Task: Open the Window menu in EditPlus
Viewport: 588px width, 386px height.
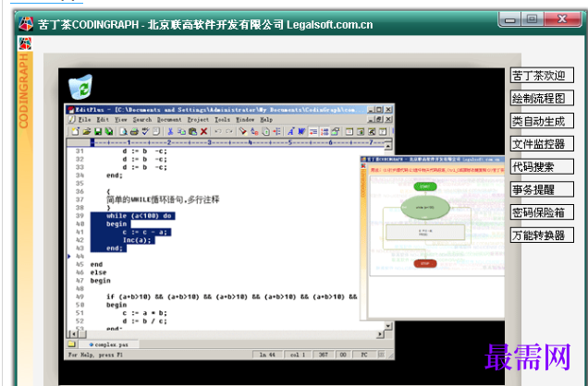Action: pos(245,119)
